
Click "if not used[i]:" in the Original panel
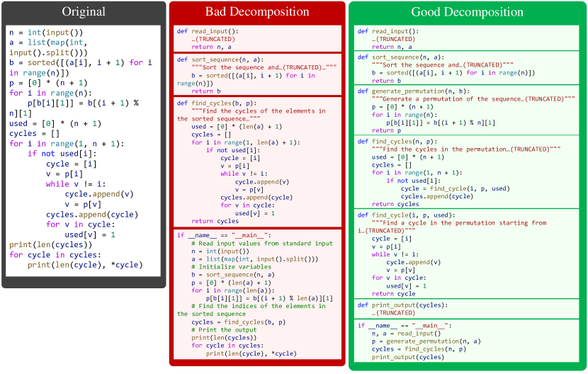62,154
